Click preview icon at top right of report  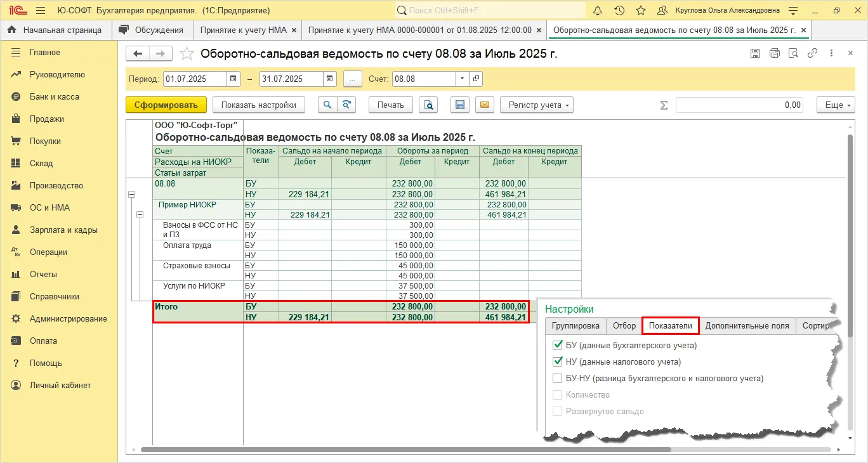(793, 54)
